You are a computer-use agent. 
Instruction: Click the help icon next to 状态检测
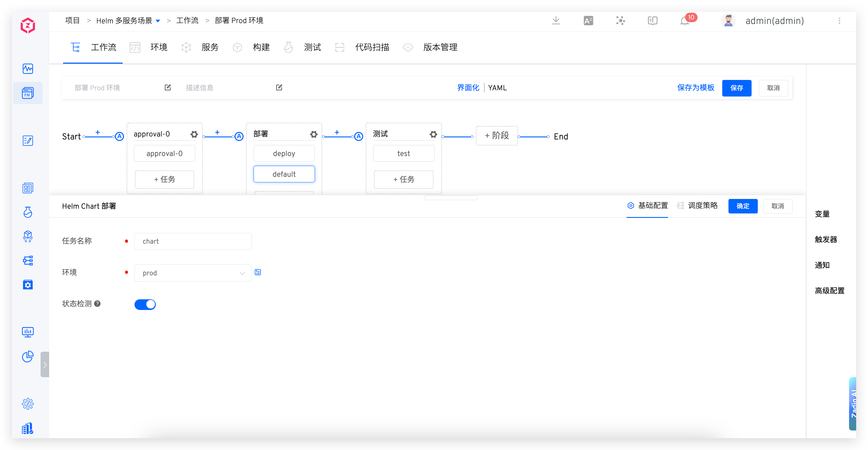tap(97, 303)
